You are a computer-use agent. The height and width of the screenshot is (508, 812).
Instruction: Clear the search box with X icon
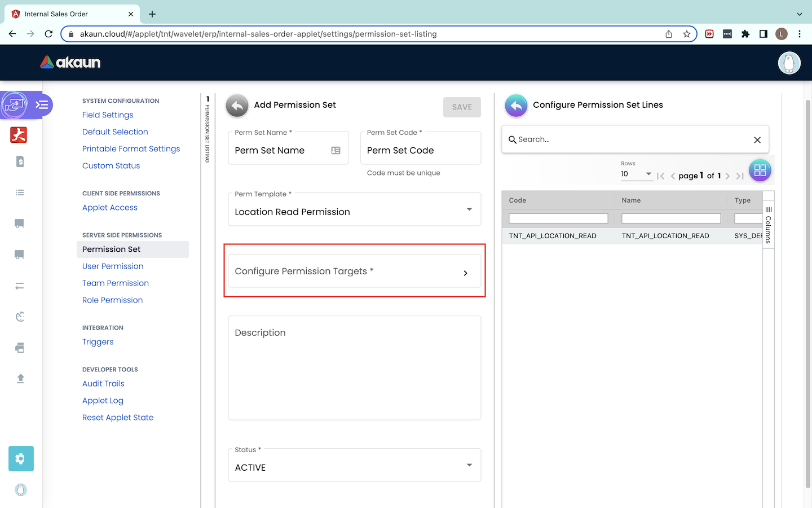click(x=757, y=140)
